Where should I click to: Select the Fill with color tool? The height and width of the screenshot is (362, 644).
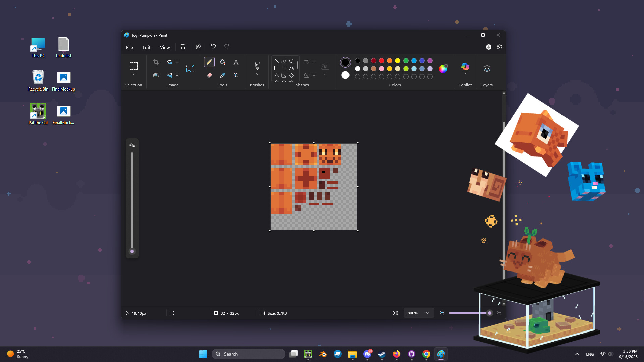pos(222,62)
